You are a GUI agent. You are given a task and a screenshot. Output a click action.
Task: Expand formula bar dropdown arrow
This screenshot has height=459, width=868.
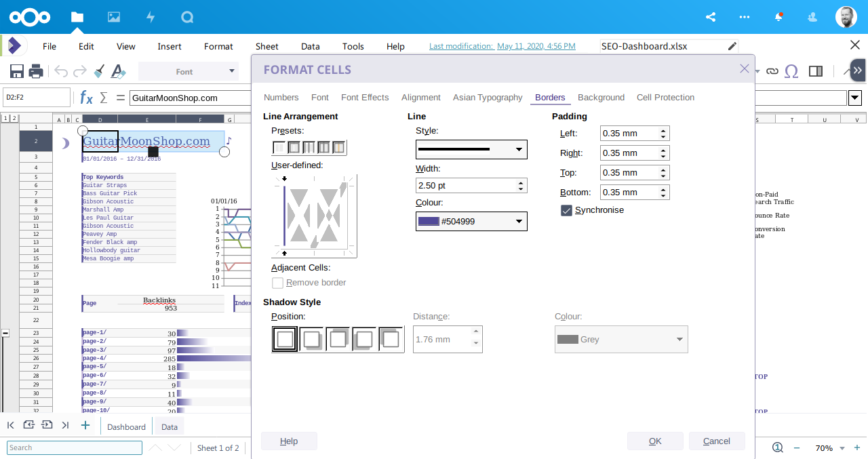tap(854, 98)
